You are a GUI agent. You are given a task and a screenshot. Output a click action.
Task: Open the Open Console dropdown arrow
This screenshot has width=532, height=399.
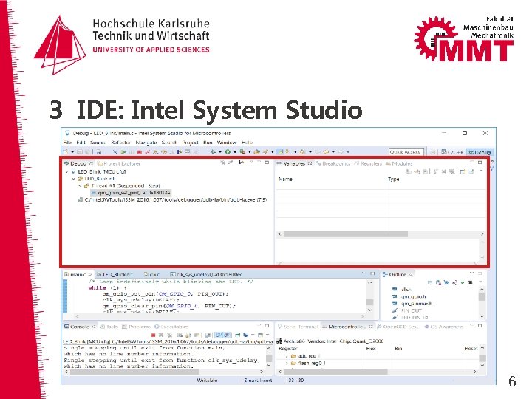[267, 335]
